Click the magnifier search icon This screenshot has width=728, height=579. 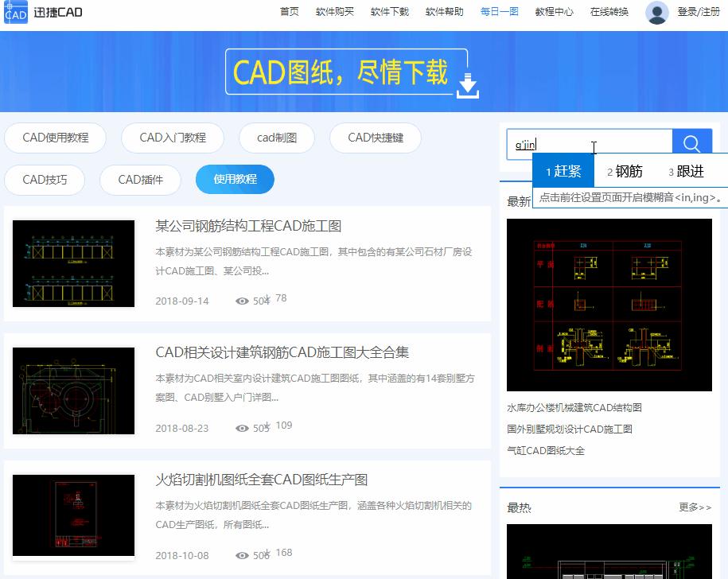click(691, 142)
